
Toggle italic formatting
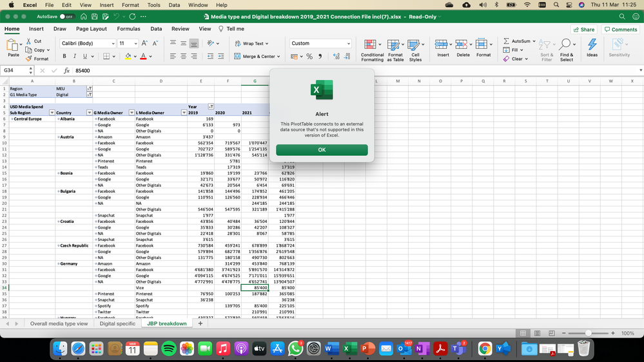(74, 57)
